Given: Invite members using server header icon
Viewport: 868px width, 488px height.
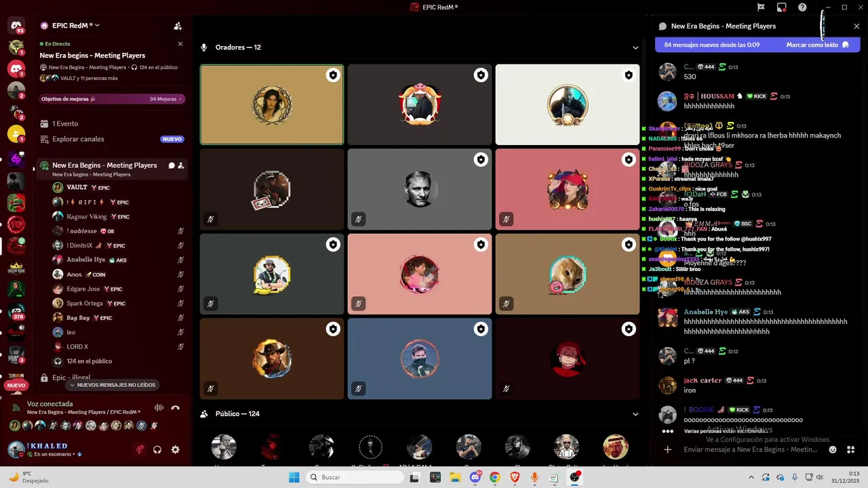Looking at the screenshot, I should pos(178,26).
